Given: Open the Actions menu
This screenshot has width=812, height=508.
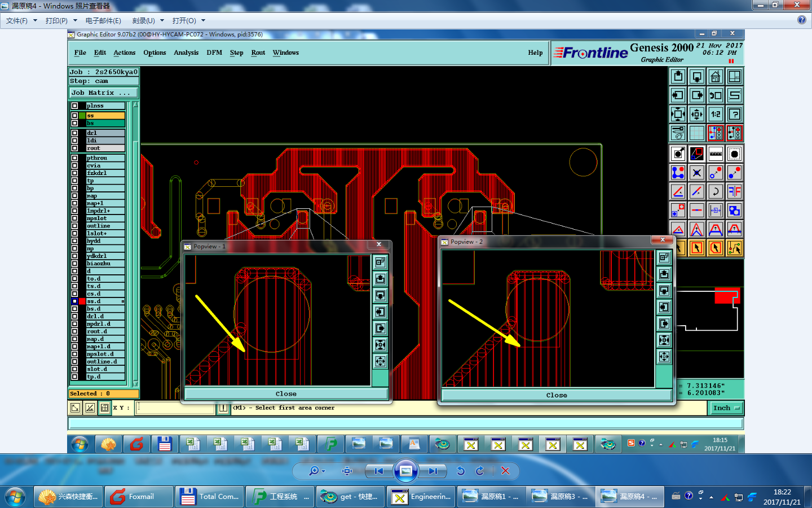Looking at the screenshot, I should pyautogui.click(x=124, y=52).
